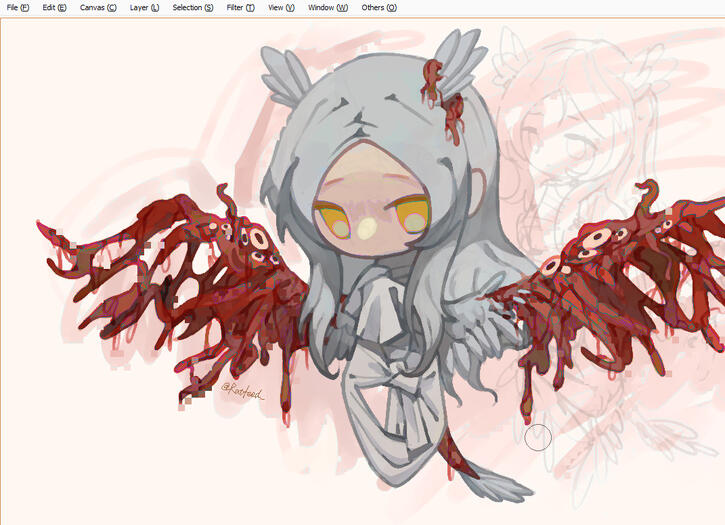
Task: Open the Edit menu
Action: 54,7
